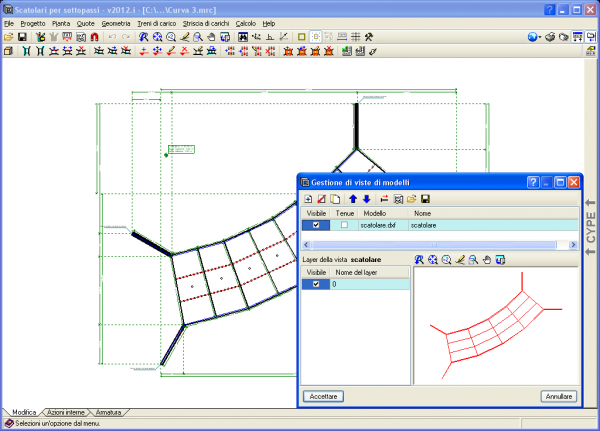Image resolution: width=600 pixels, height=431 pixels.
Task: Click the red swap arrows icon in dialog
Action: [x=385, y=199]
